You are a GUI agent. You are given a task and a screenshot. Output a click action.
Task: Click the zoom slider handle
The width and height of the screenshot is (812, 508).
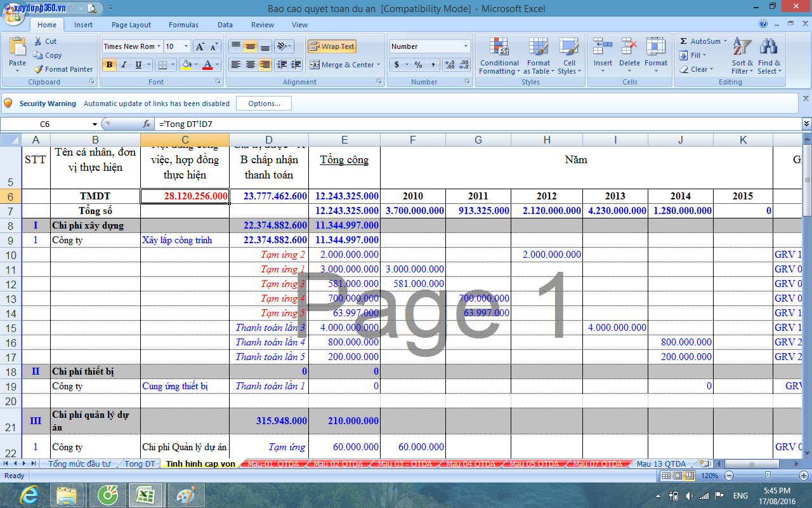(x=768, y=476)
